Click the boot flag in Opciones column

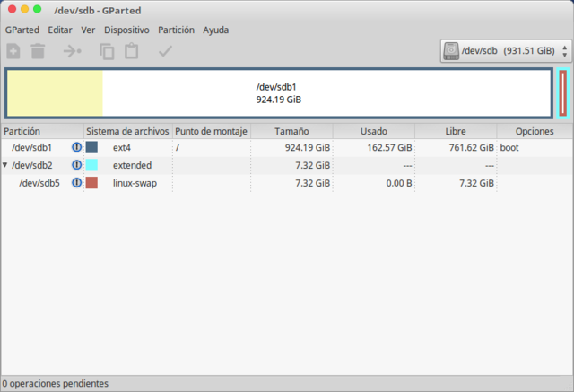[x=509, y=147]
